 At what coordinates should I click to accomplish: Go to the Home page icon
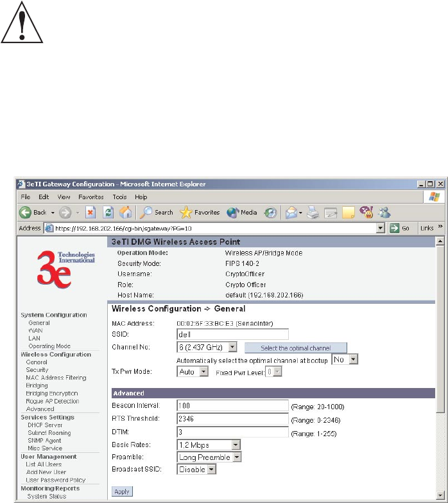click(x=126, y=213)
